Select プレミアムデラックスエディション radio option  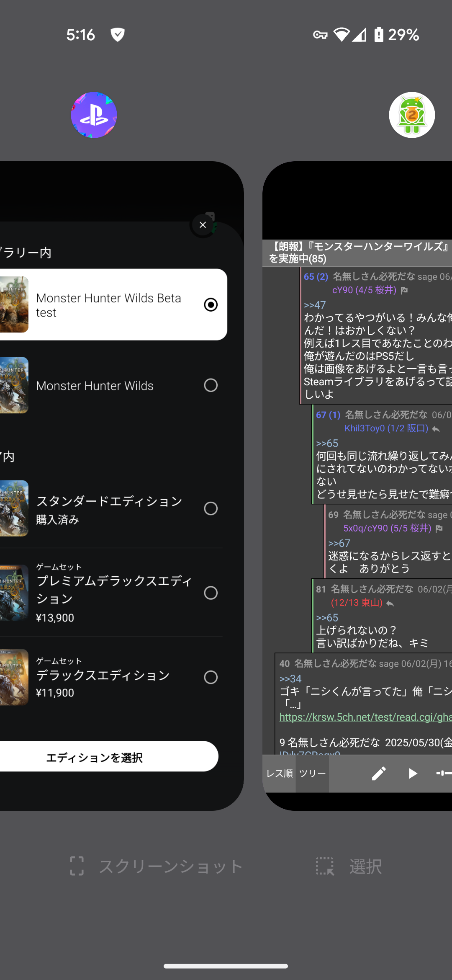pyautogui.click(x=211, y=593)
